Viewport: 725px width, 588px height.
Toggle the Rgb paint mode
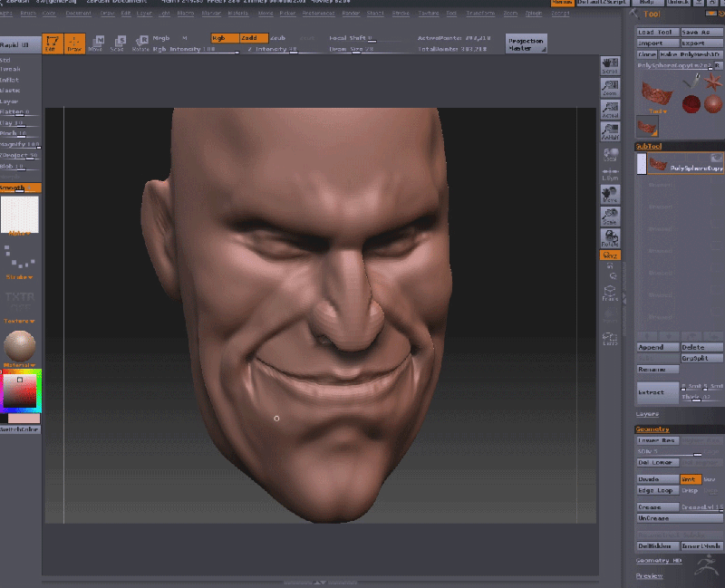pos(225,38)
